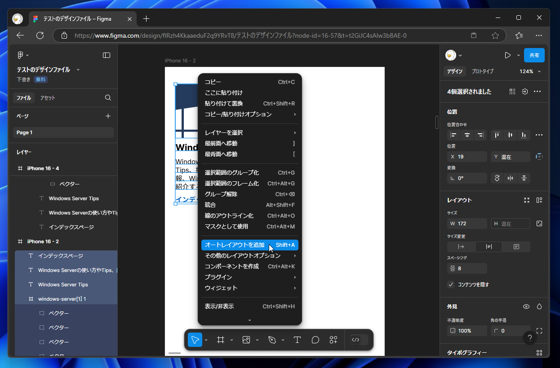560x368 pixels.
Task: Add a new page with the plus icon
Action: tap(108, 116)
